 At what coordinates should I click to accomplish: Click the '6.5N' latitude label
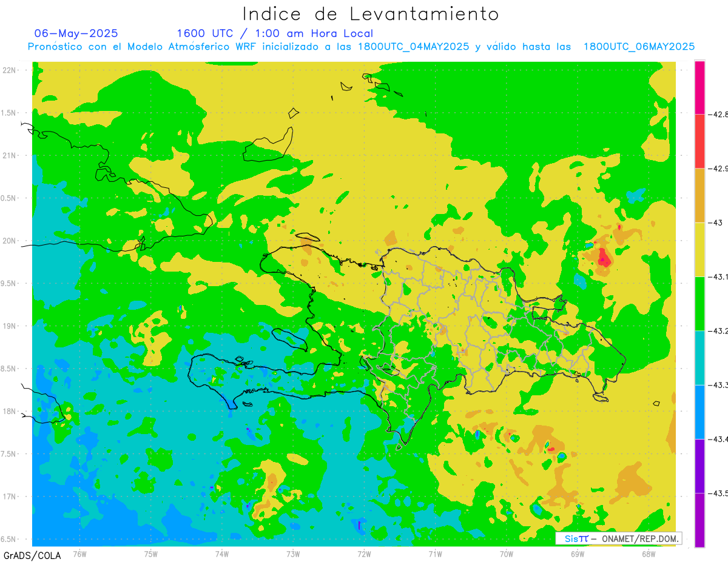tap(9, 539)
